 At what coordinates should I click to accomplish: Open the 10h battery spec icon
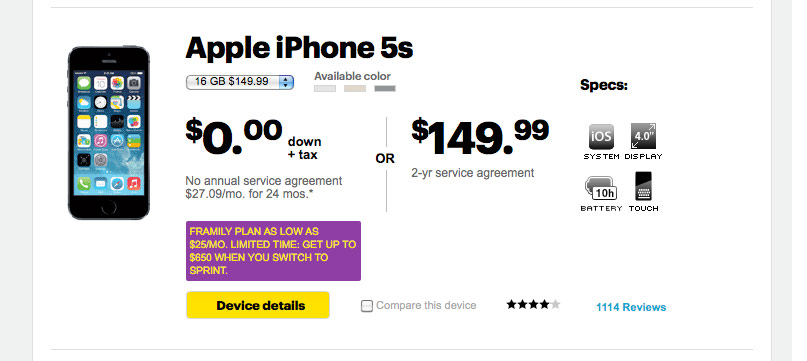601,188
